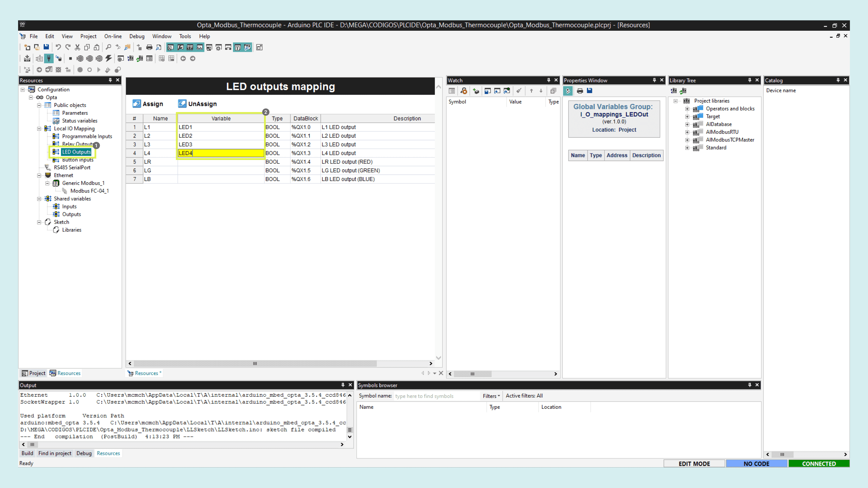Open the On-line menu
This screenshot has width=868, height=488.
tap(113, 36)
